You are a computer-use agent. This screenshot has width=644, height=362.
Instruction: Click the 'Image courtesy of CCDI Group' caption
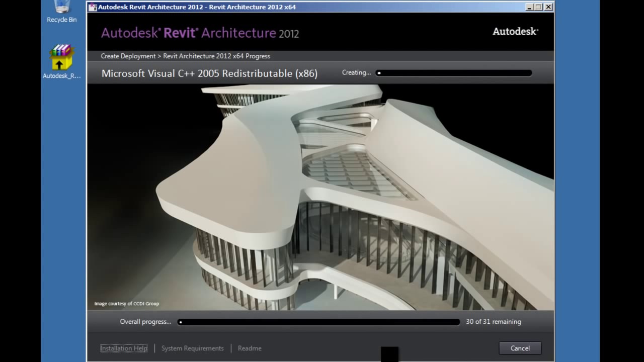click(x=127, y=304)
